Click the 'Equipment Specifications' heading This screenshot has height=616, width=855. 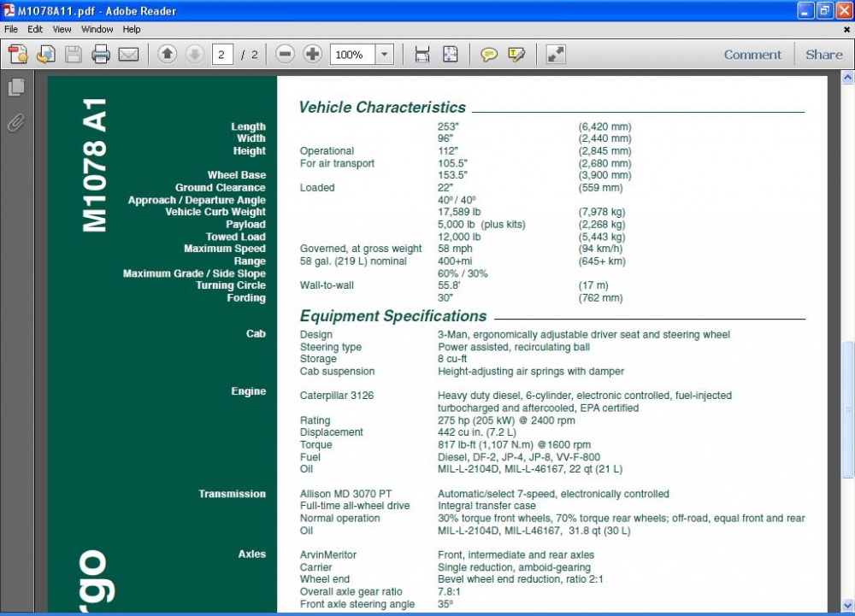tap(393, 316)
